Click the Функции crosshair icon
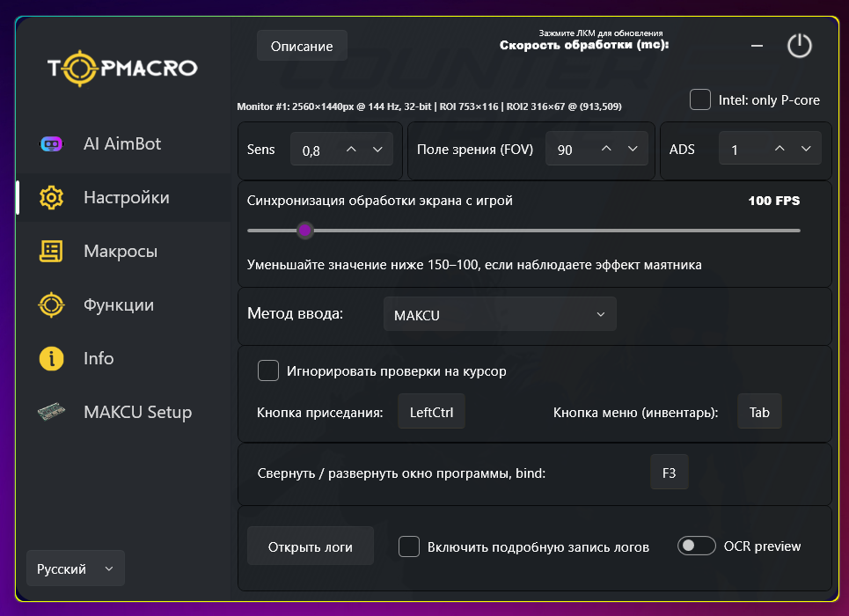Viewport: 849px width, 616px height. click(52, 305)
